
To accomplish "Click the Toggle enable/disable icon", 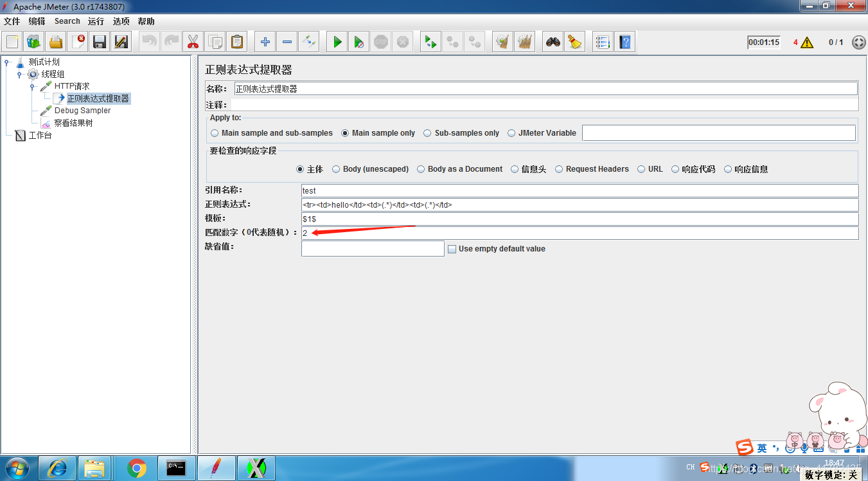I will pyautogui.click(x=309, y=42).
